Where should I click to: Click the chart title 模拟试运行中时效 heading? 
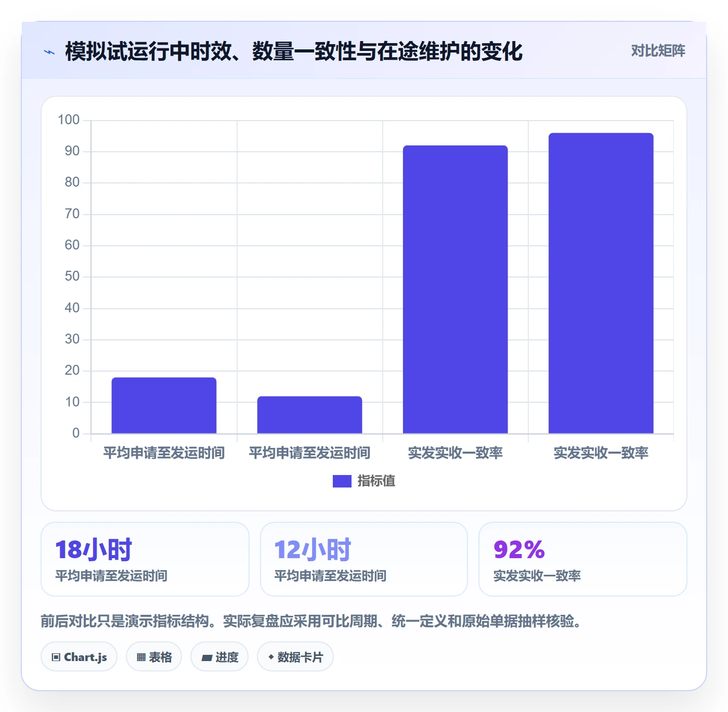(x=294, y=51)
